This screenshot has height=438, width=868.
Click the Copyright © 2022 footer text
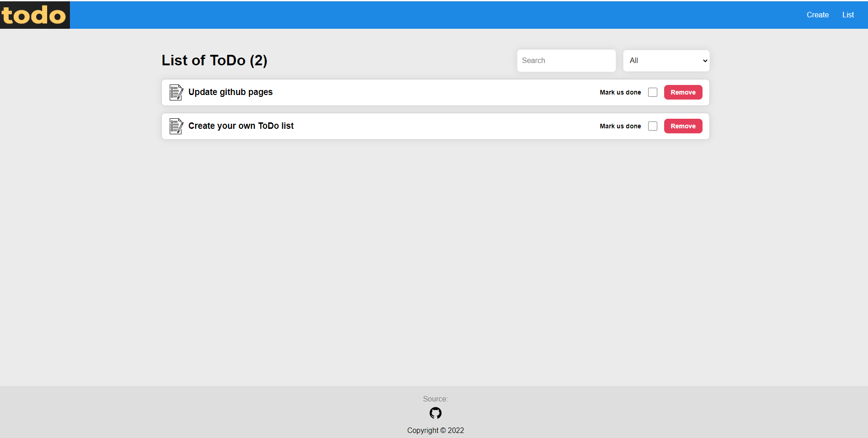tap(436, 430)
